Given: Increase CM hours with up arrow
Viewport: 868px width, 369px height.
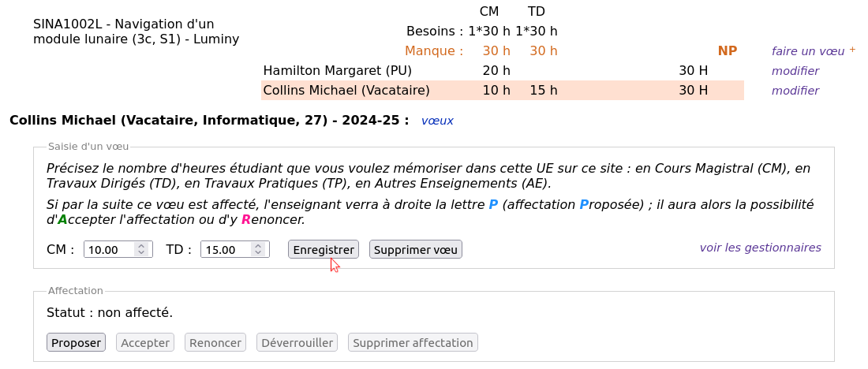Looking at the screenshot, I should [142, 246].
